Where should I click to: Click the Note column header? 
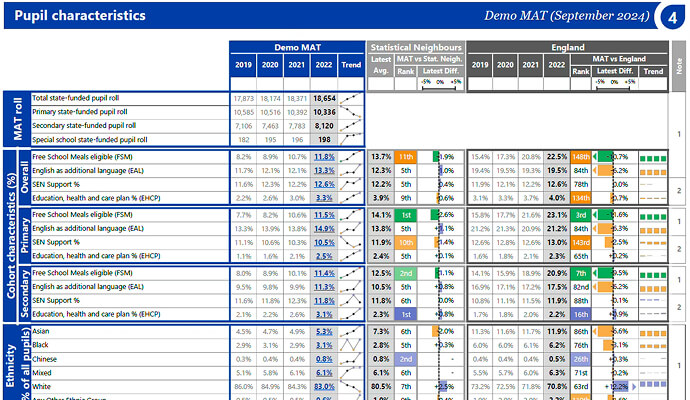679,65
